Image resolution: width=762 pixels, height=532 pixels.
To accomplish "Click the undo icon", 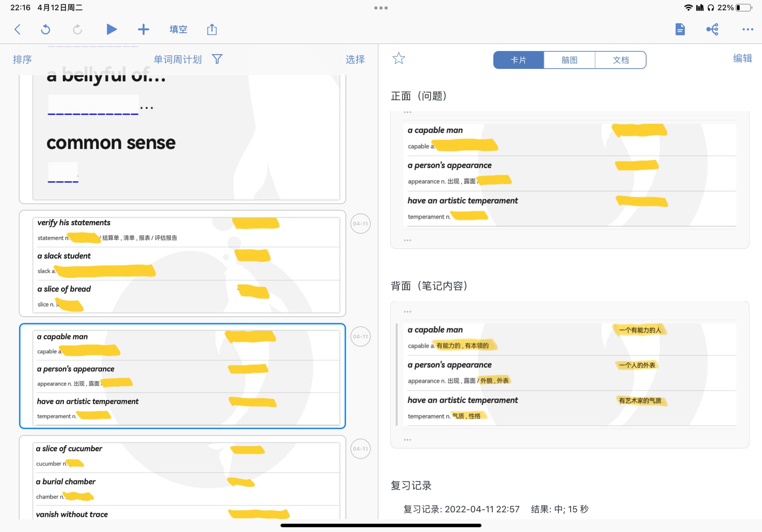I will click(x=46, y=29).
